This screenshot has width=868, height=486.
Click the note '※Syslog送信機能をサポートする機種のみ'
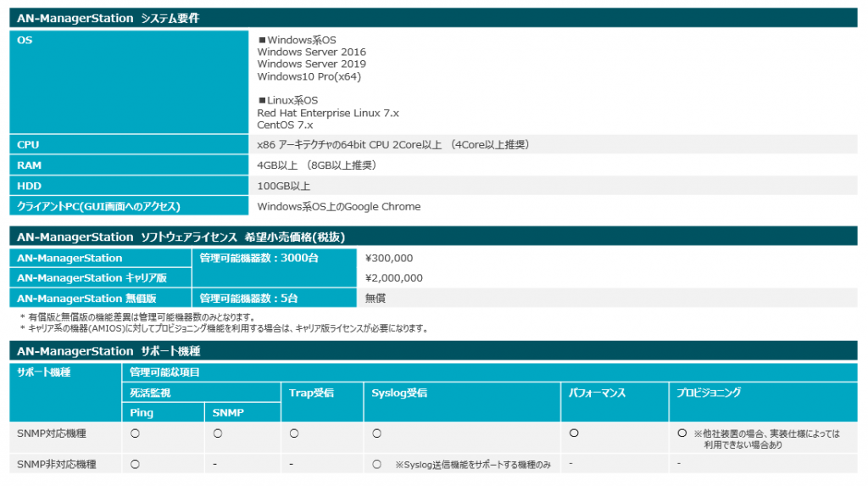point(473,465)
